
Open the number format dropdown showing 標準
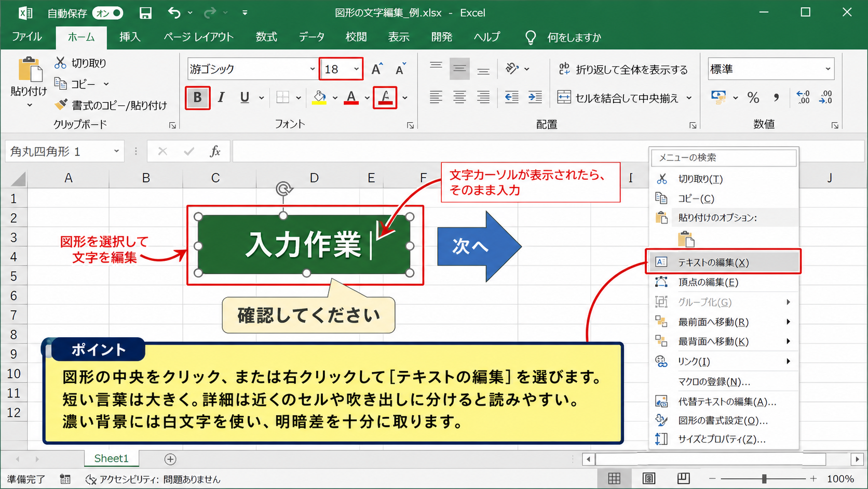tap(828, 69)
